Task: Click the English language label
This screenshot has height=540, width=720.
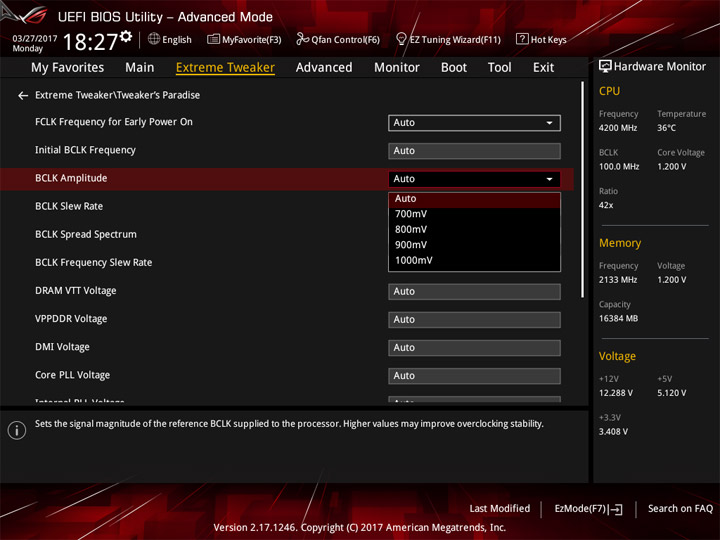Action: [177, 39]
